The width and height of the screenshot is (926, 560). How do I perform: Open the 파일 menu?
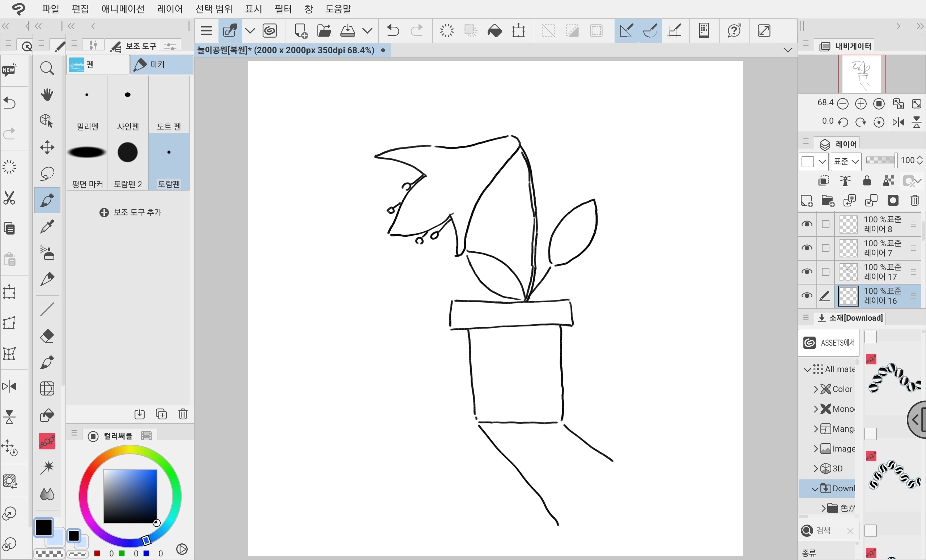coord(51,9)
